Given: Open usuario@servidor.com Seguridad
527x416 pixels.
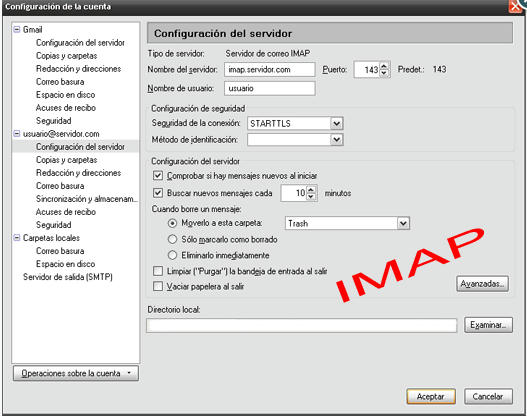Looking at the screenshot, I should (x=53, y=225).
